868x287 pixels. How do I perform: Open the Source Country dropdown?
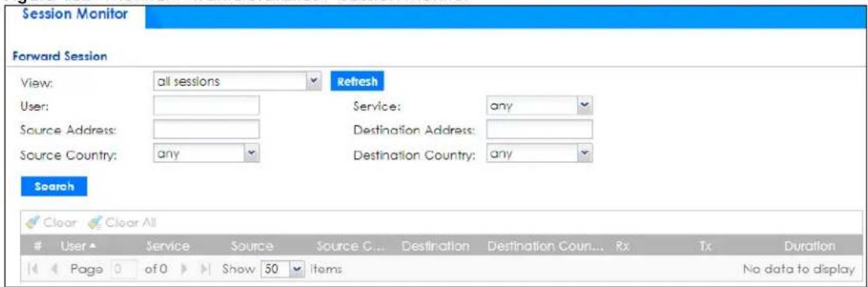pos(206,153)
